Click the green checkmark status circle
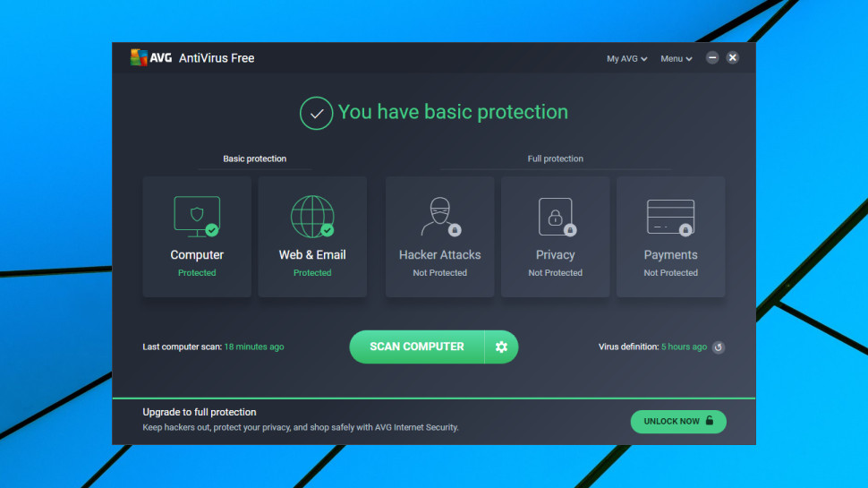This screenshot has height=488, width=868. click(316, 113)
